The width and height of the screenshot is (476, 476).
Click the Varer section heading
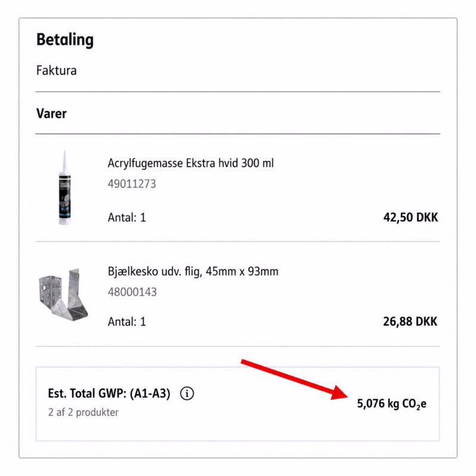(51, 114)
